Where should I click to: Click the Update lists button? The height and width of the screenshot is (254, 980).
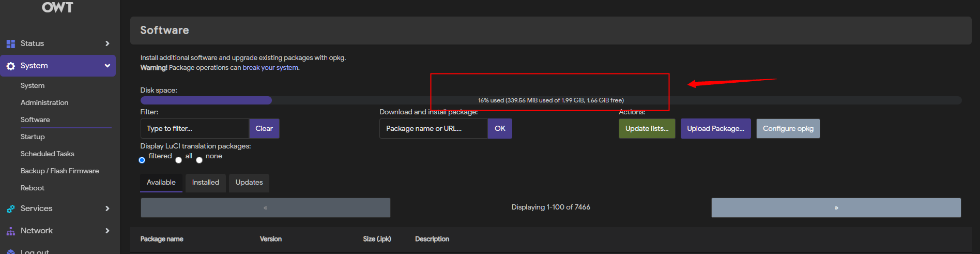click(x=647, y=129)
